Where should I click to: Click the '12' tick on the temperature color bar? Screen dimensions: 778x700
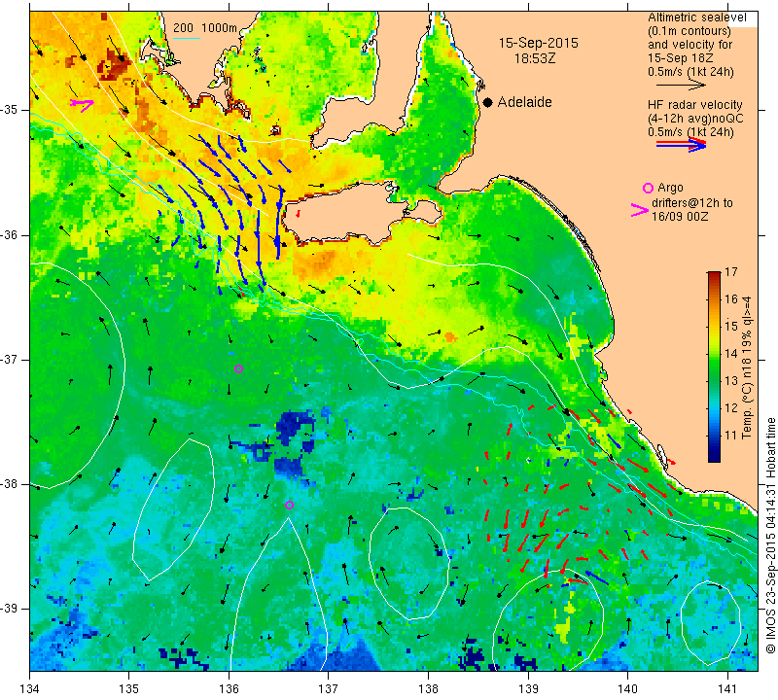coord(731,408)
